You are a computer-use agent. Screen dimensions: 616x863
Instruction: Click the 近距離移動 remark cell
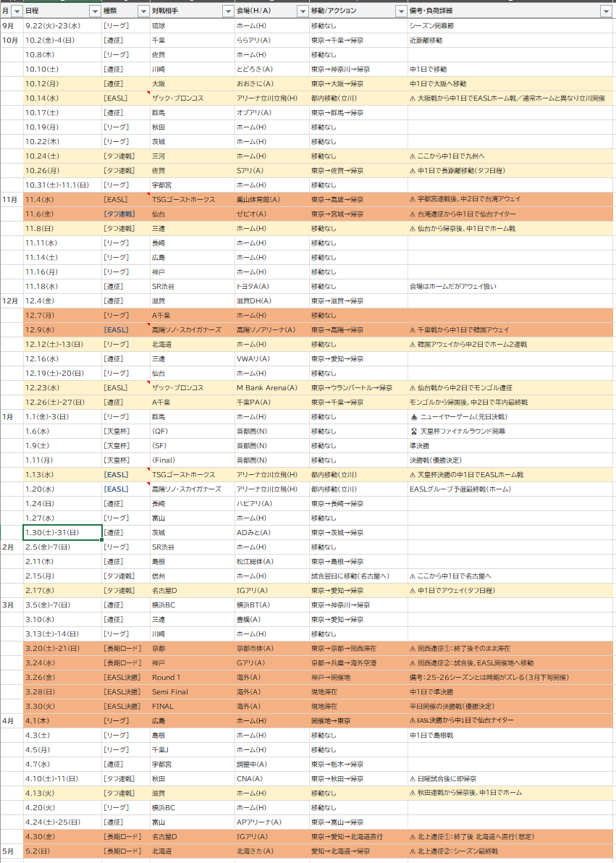pos(510,40)
